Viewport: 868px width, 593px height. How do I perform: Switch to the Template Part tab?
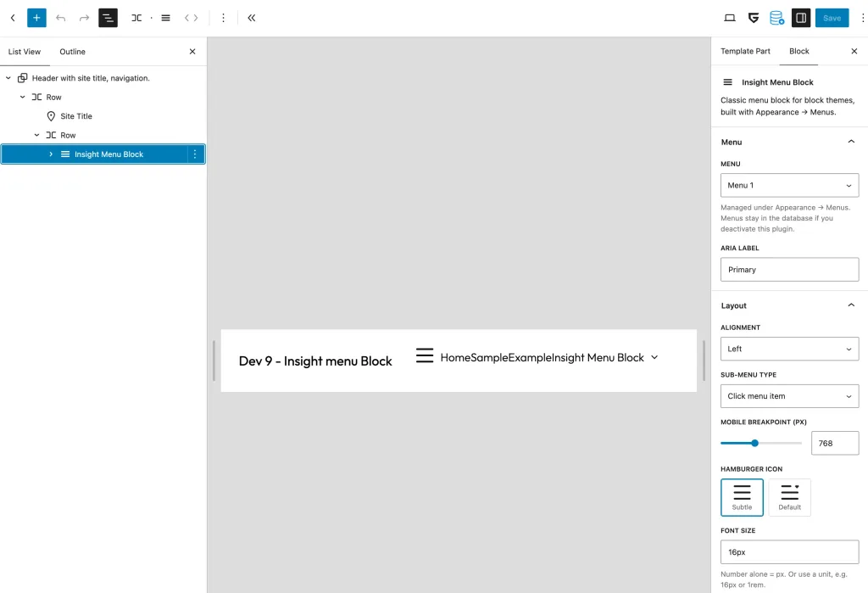coord(745,51)
